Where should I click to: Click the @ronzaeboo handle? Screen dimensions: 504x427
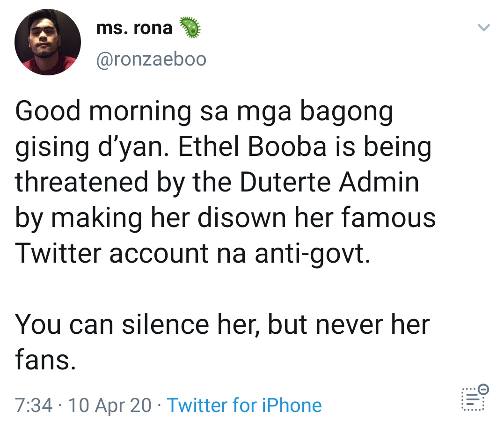point(151,59)
